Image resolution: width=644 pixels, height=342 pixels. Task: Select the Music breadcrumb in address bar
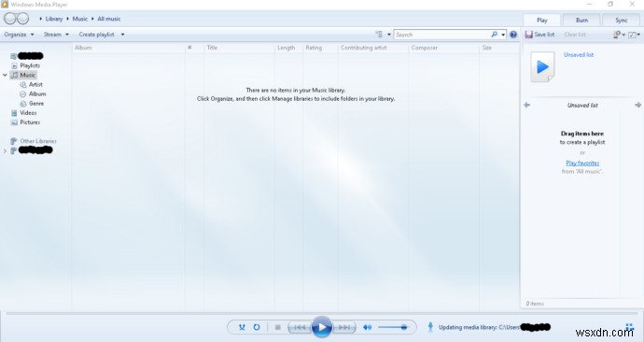click(x=80, y=19)
